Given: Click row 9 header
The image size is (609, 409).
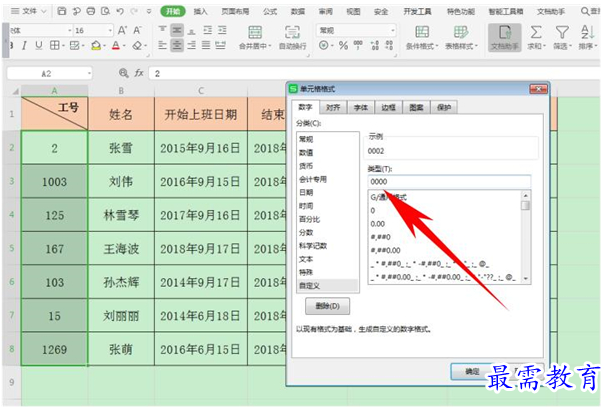Looking at the screenshot, I should (x=12, y=382).
